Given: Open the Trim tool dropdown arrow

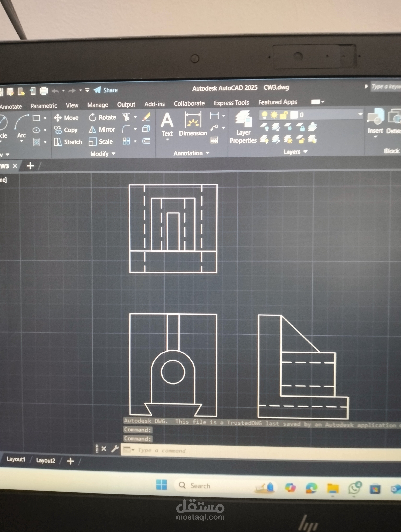Looking at the screenshot, I should pyautogui.click(x=135, y=117).
